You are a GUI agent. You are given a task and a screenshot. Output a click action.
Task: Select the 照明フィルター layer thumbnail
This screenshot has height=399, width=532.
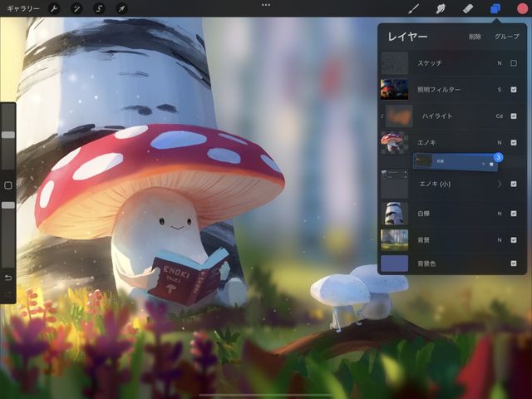394,90
